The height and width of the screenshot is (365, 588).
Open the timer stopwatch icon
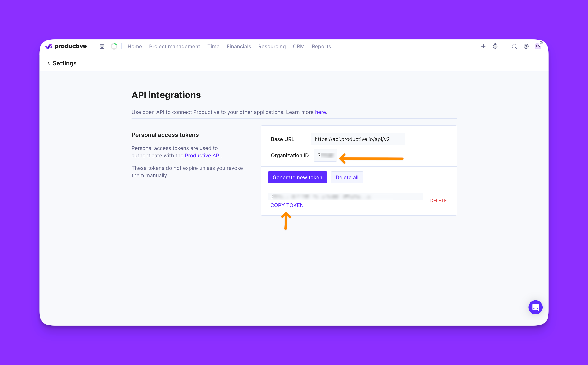point(495,46)
